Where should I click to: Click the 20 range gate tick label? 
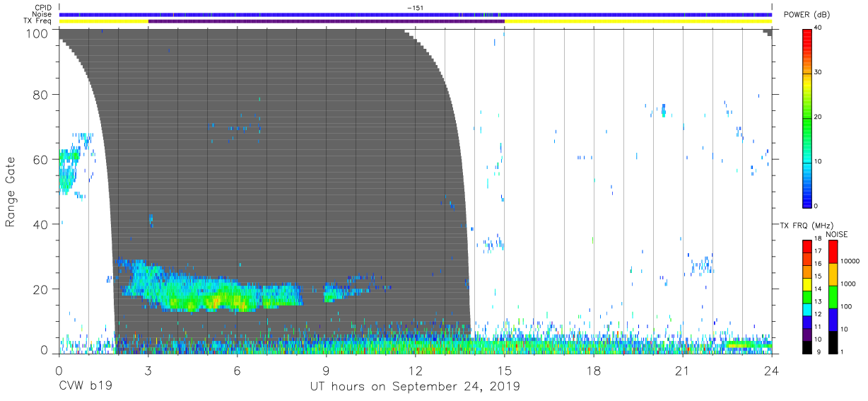(x=40, y=289)
